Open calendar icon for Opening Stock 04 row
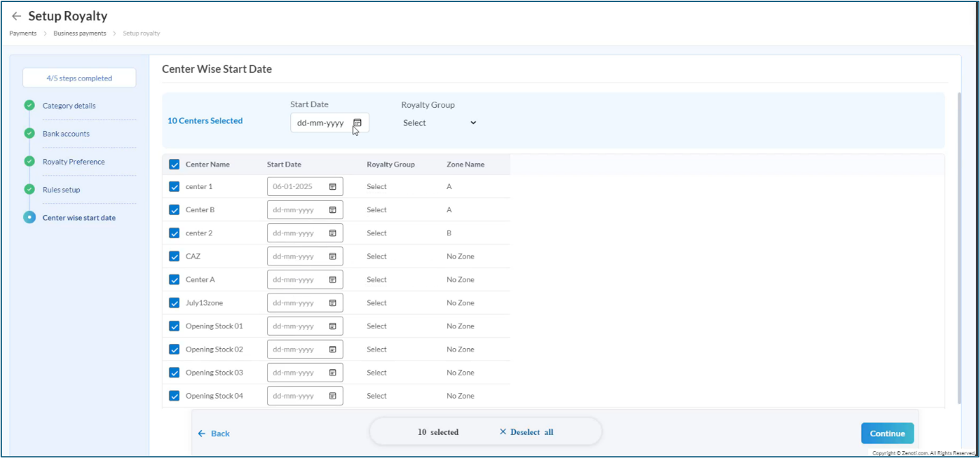Viewport: 980px width, 458px height. point(332,396)
